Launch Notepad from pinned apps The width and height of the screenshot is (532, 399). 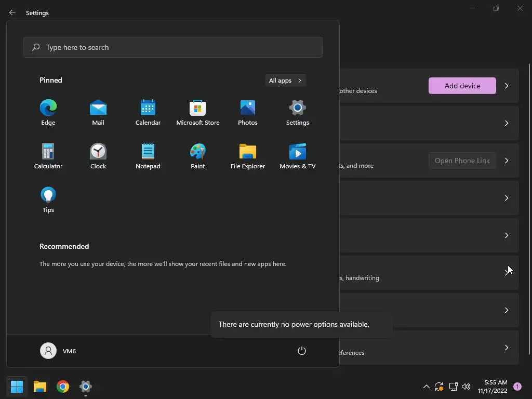(148, 156)
